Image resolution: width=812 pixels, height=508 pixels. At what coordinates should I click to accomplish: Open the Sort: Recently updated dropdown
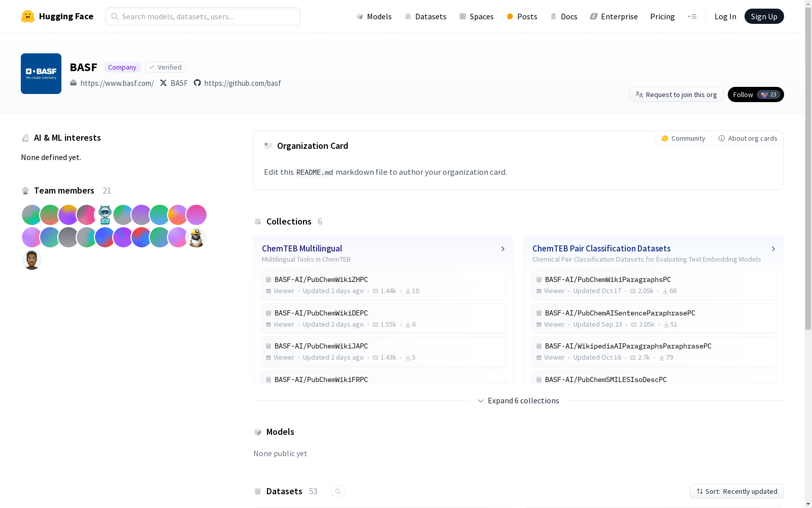[737, 491]
